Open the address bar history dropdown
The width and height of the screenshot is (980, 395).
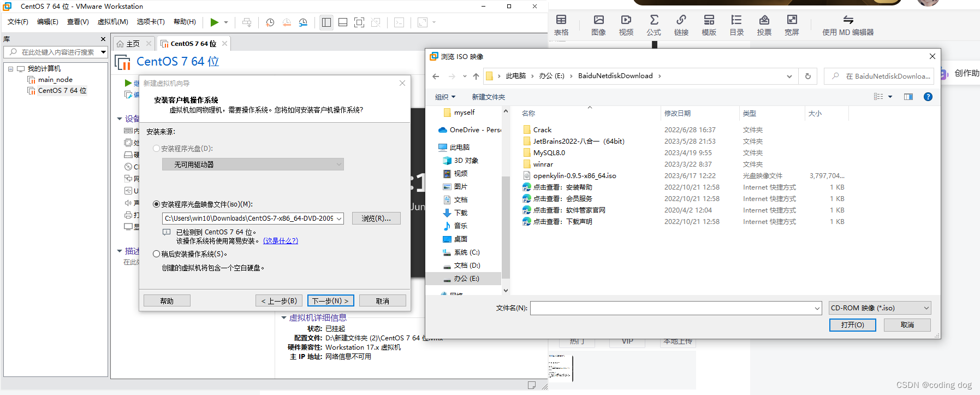789,76
